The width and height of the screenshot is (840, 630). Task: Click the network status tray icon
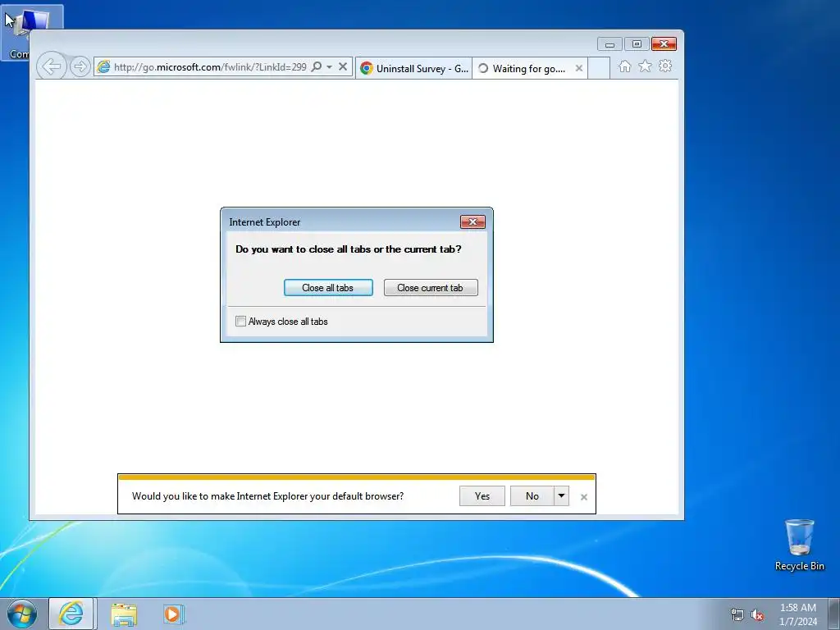coord(737,614)
